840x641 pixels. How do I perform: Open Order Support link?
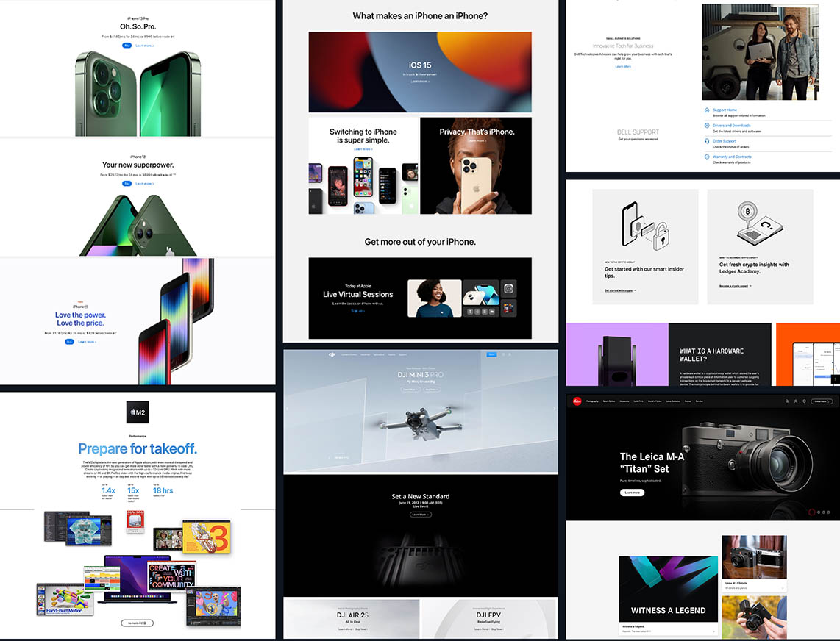(x=725, y=141)
